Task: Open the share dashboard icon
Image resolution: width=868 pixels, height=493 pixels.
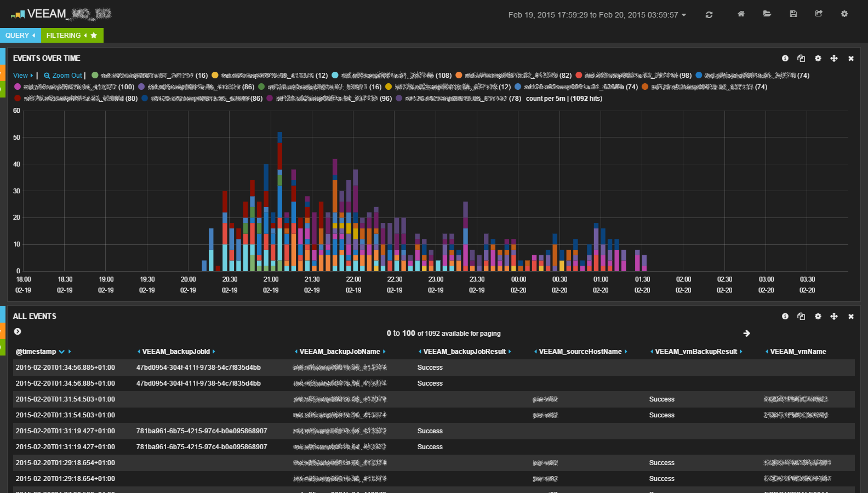Action: pos(819,14)
